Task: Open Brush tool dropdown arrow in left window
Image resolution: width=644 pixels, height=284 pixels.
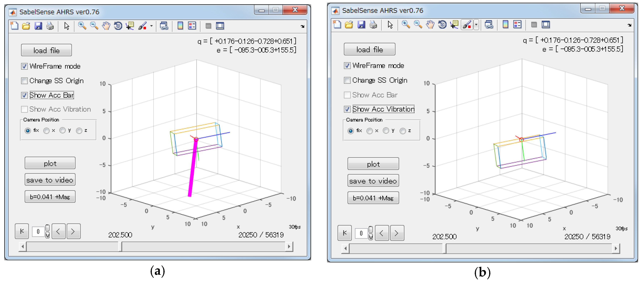Action: tap(151, 26)
